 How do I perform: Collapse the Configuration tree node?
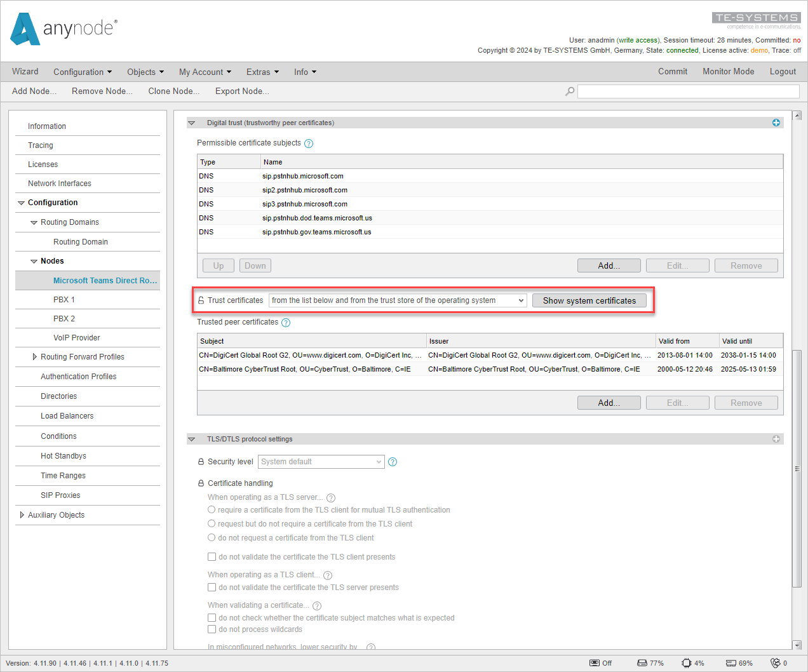22,203
